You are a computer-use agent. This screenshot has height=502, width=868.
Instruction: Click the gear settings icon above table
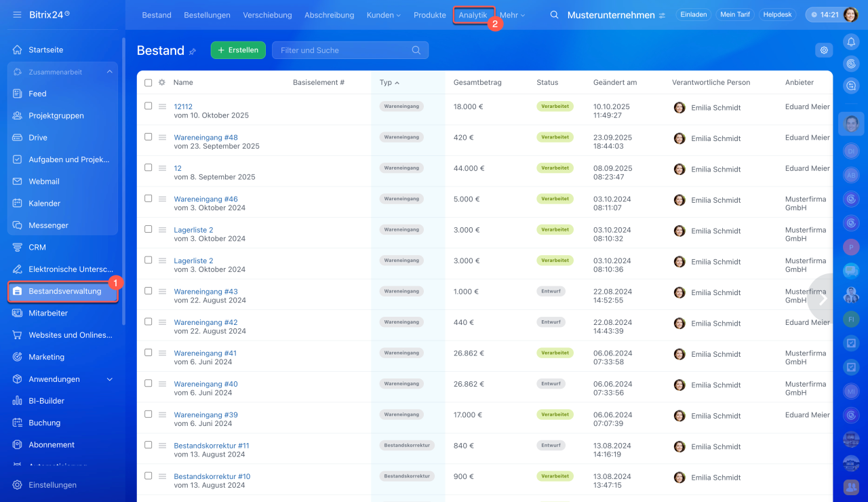pos(824,50)
